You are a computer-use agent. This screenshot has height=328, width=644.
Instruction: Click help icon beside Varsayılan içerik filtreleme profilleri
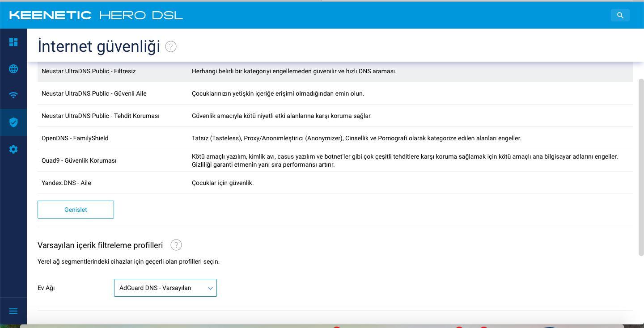[x=176, y=245]
